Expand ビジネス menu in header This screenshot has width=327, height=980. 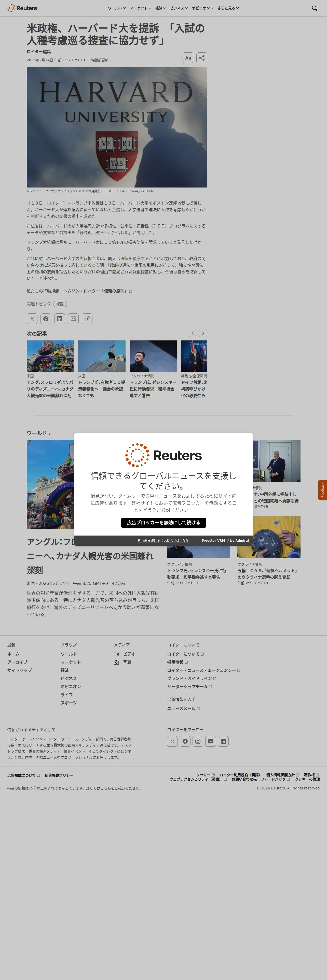179,8
